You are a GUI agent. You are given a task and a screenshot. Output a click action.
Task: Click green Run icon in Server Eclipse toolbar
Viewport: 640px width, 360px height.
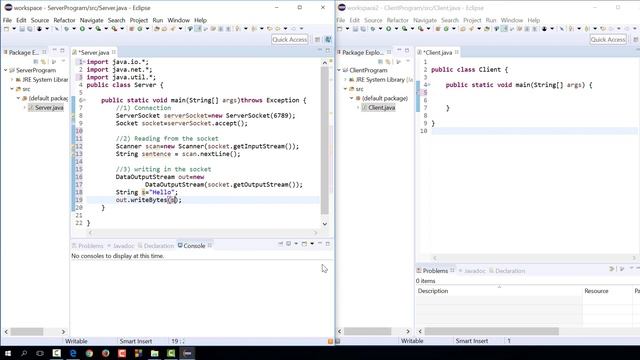[82, 29]
